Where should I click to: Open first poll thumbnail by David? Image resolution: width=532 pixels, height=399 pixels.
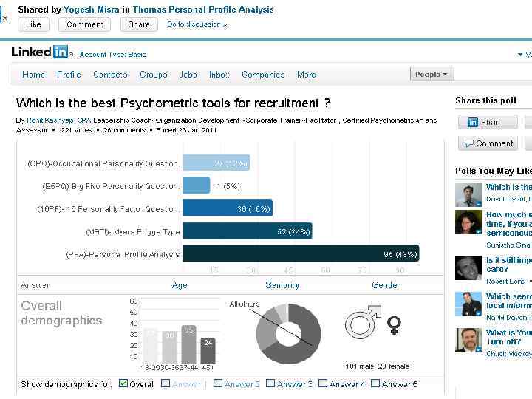click(468, 195)
